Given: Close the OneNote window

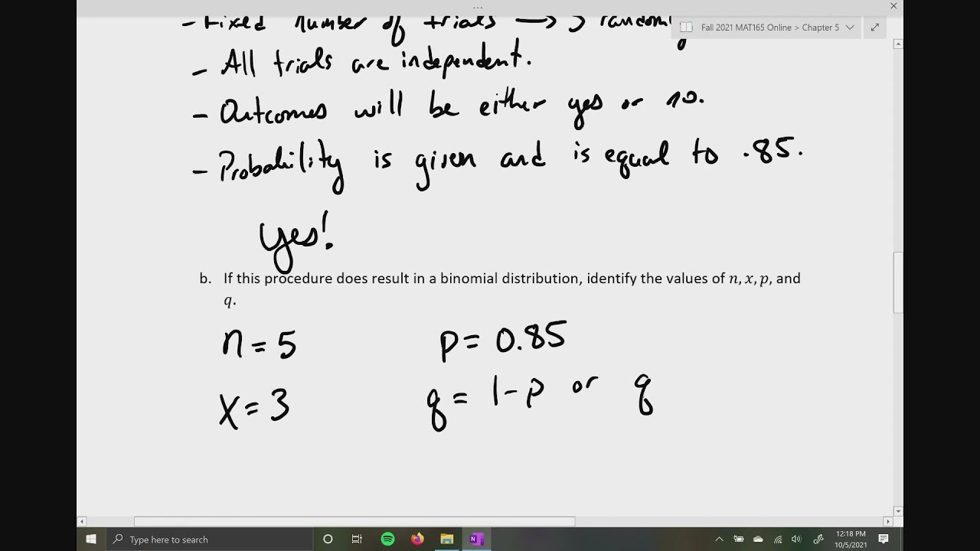Looking at the screenshot, I should (x=893, y=6).
